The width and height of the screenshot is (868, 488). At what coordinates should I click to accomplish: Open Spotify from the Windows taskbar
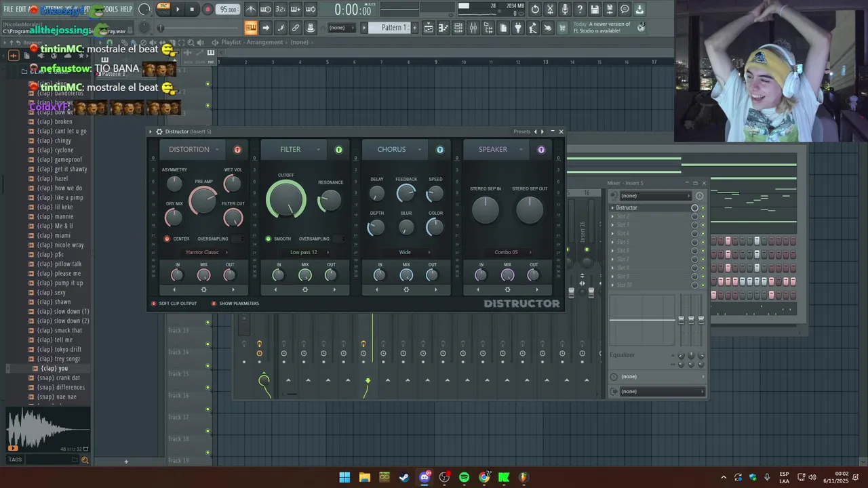464,477
